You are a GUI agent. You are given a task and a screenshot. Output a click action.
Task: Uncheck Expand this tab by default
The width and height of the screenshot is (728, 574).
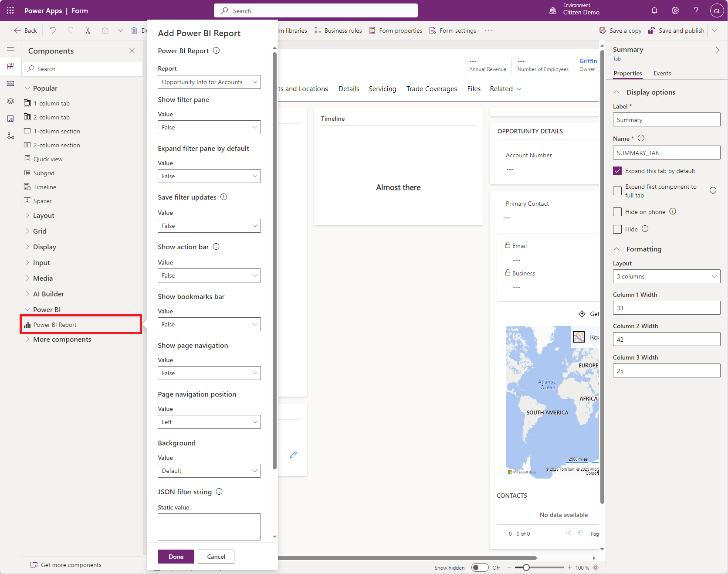[x=617, y=171]
